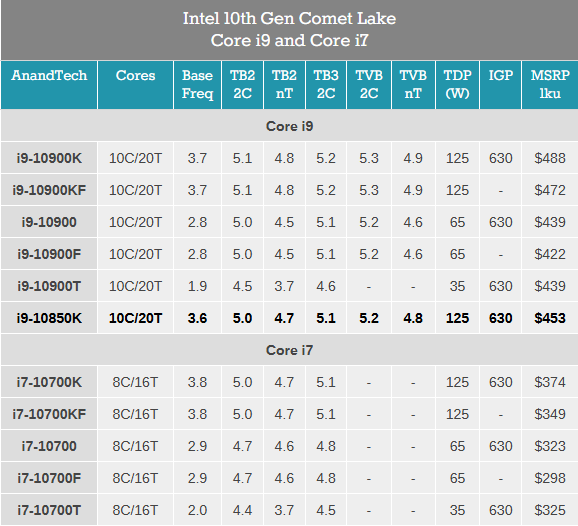Click the i7-10700T row label
The width and height of the screenshot is (578, 526).
tap(49, 510)
